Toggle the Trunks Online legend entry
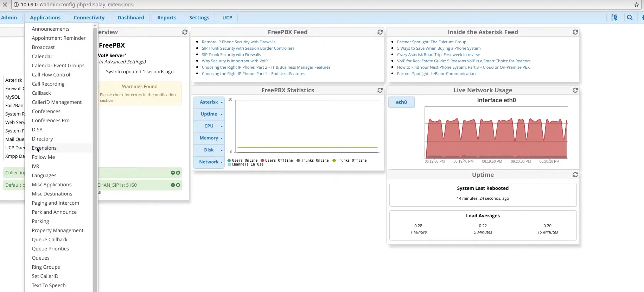The height and width of the screenshot is (292, 644). [x=313, y=160]
